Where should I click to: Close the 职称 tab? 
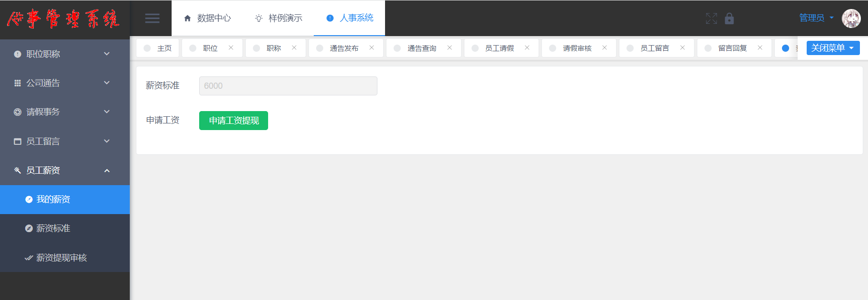tap(294, 47)
